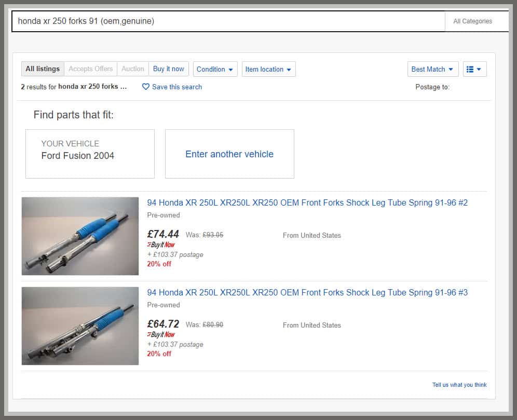Click From United States on listing #2
517x420 pixels.
coord(311,235)
